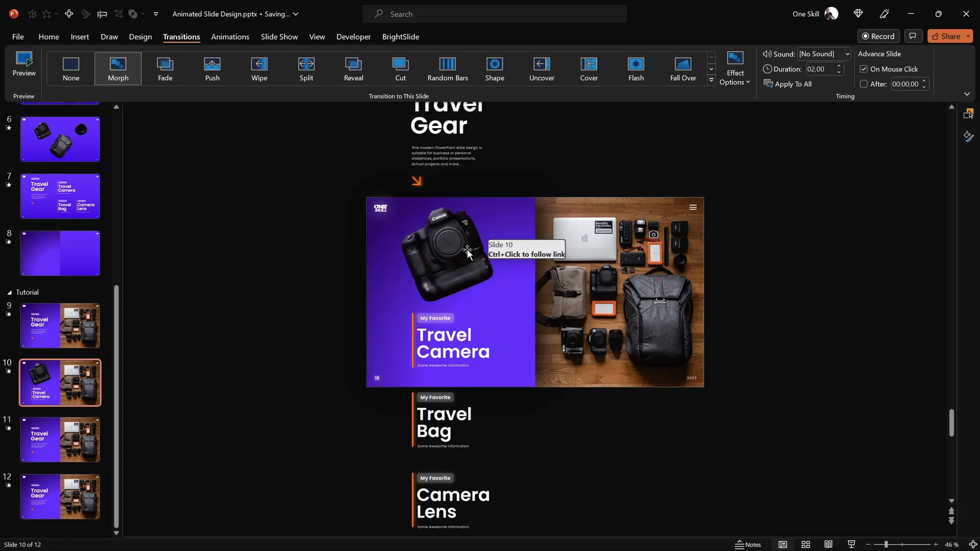Select the Morph transition
This screenshot has height=551, width=980.
click(x=118, y=68)
